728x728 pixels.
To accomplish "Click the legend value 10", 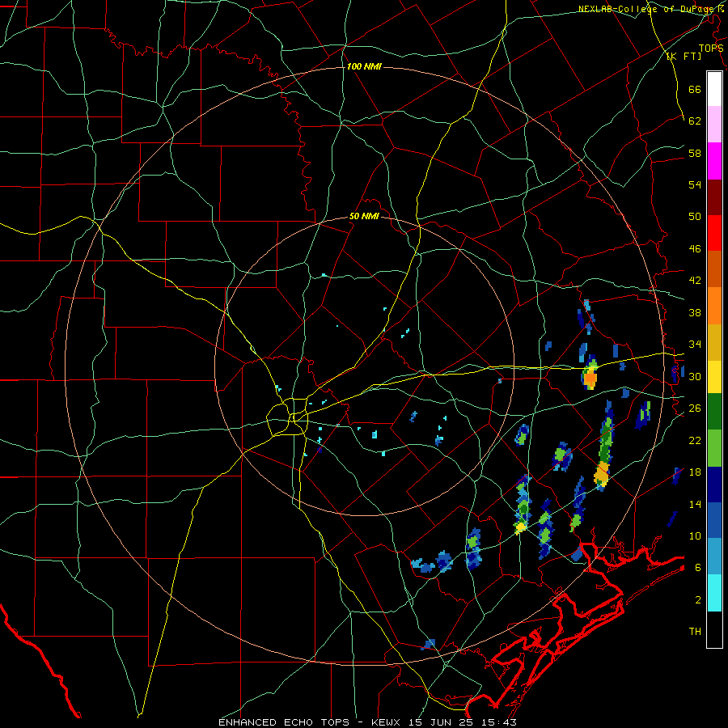I will [695, 536].
